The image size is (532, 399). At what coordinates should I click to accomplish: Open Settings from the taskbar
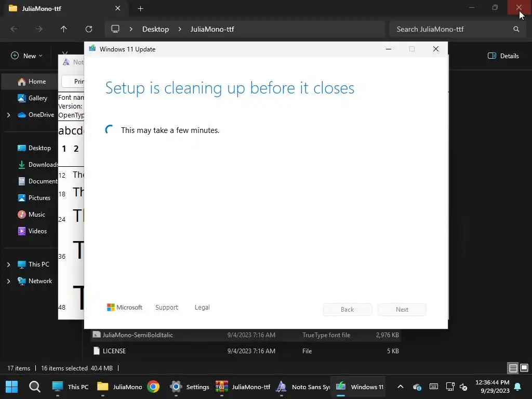[189, 387]
